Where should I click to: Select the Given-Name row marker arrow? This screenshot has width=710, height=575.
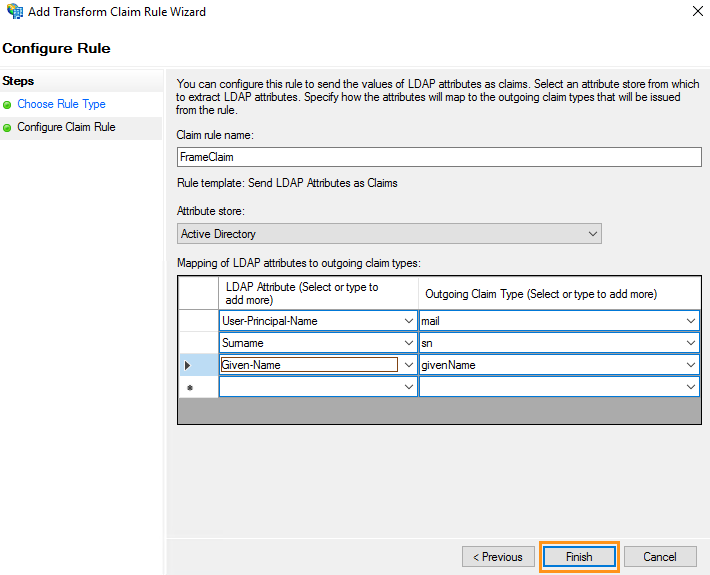click(x=188, y=365)
